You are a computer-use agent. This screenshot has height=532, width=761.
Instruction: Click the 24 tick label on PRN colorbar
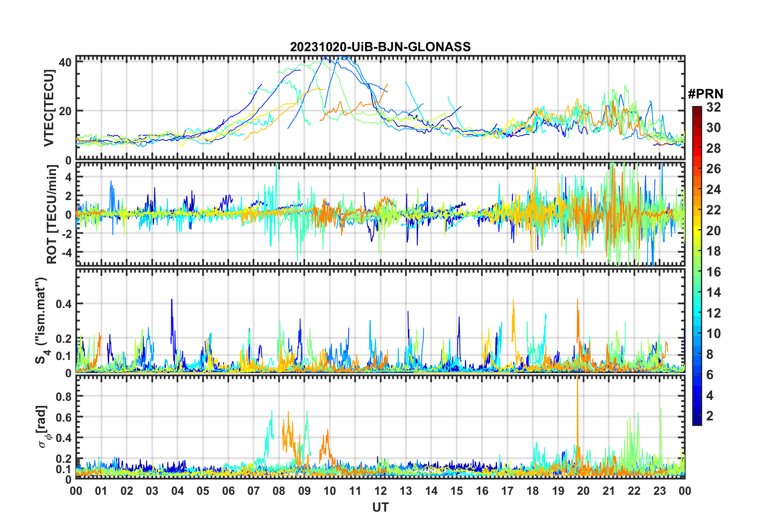point(713,190)
